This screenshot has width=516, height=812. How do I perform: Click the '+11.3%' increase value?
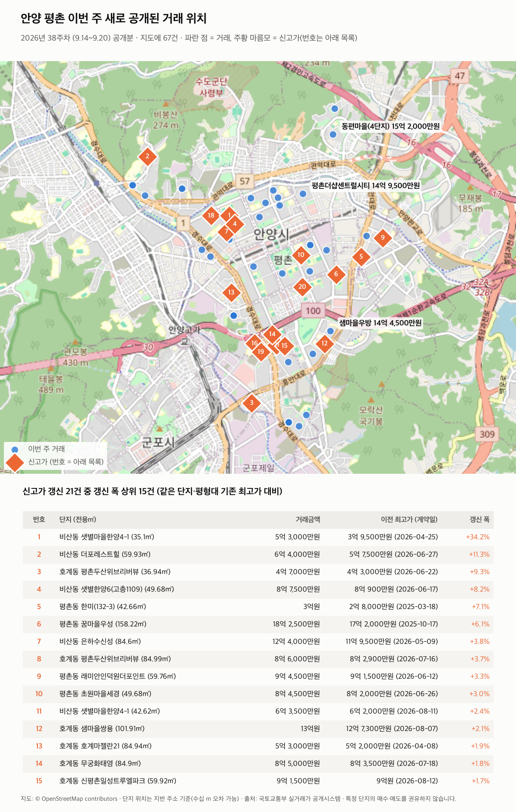479,554
